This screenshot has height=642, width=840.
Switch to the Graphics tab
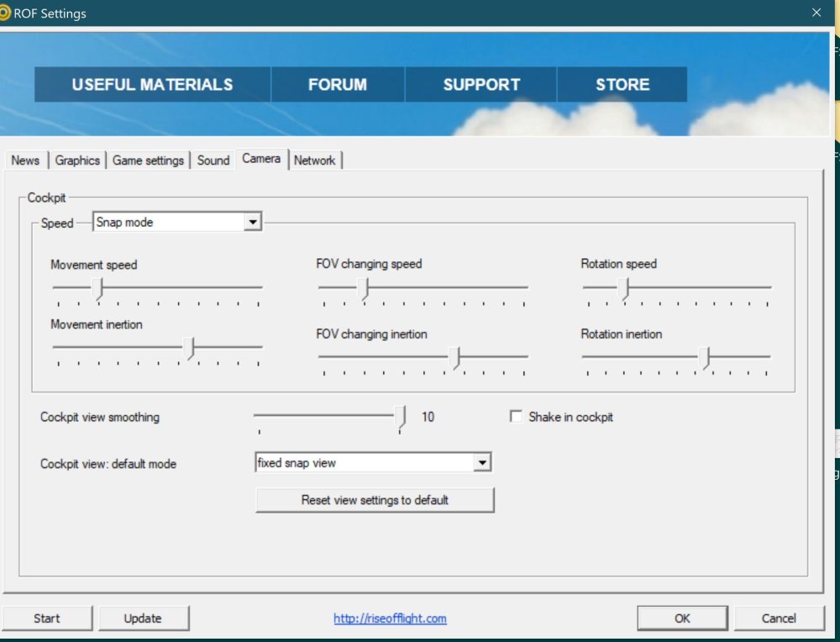click(77, 160)
